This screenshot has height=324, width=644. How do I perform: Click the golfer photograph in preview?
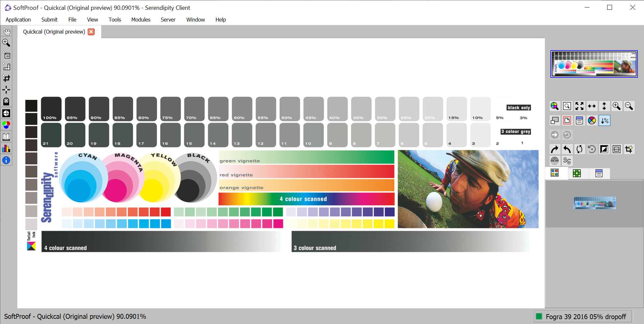click(x=468, y=189)
